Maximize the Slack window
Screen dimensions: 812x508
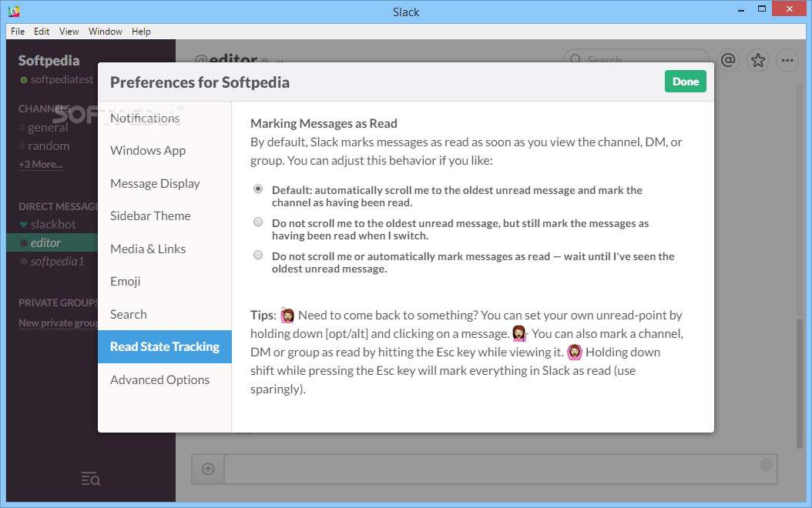pyautogui.click(x=762, y=8)
